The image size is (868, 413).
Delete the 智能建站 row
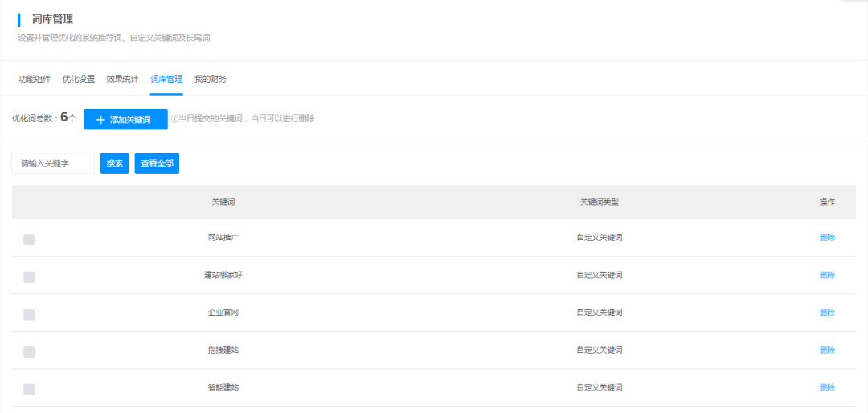(827, 387)
